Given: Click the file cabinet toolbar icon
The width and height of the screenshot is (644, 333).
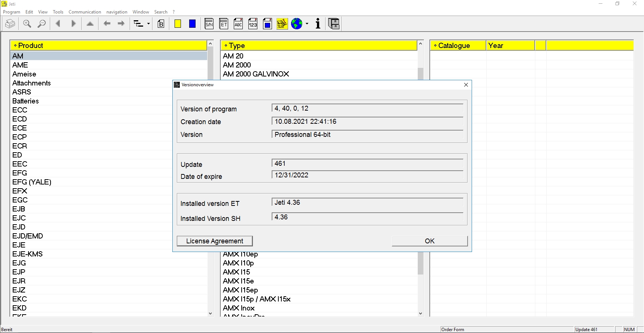Looking at the screenshot, I should point(334,24).
